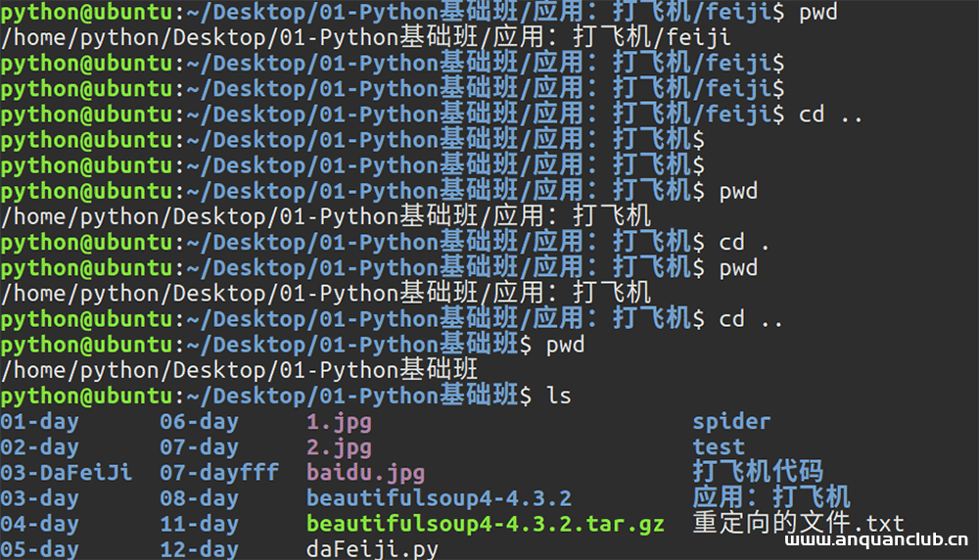Select the 2.jpg file entry
Viewport: 979px width, 560px height.
(x=339, y=447)
